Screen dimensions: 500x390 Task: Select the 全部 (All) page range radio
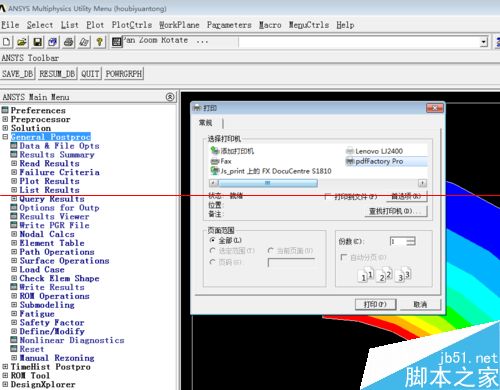coord(212,240)
